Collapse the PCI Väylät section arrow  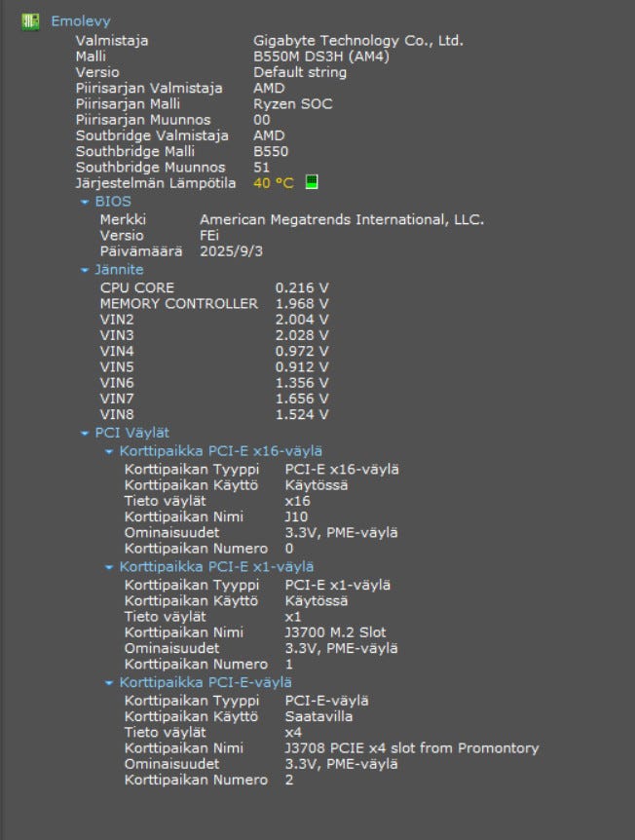(84, 433)
